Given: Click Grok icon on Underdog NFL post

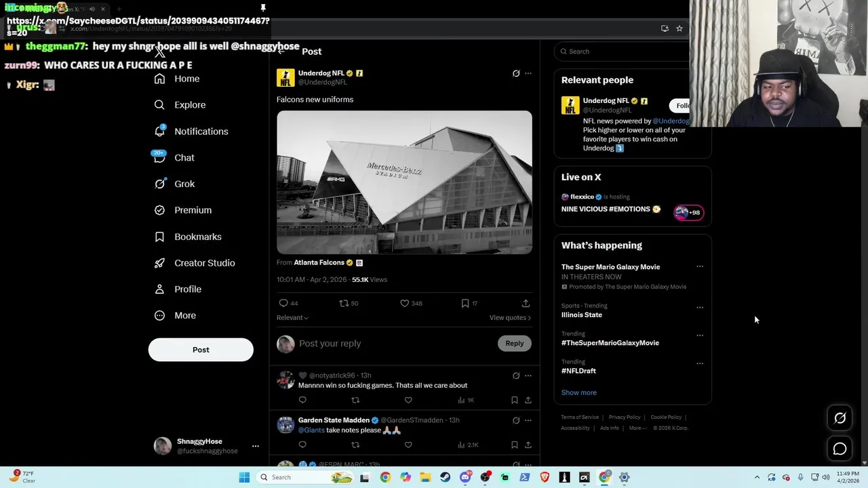Looking at the screenshot, I should pos(516,73).
